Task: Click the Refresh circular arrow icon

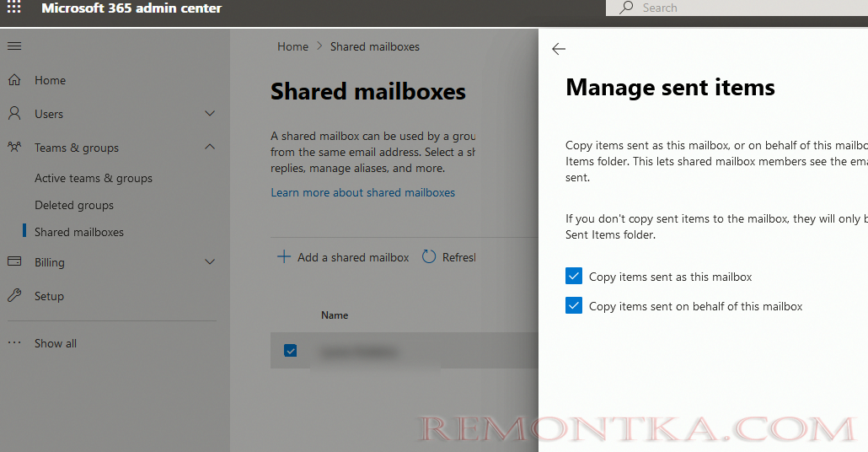Action: point(429,256)
